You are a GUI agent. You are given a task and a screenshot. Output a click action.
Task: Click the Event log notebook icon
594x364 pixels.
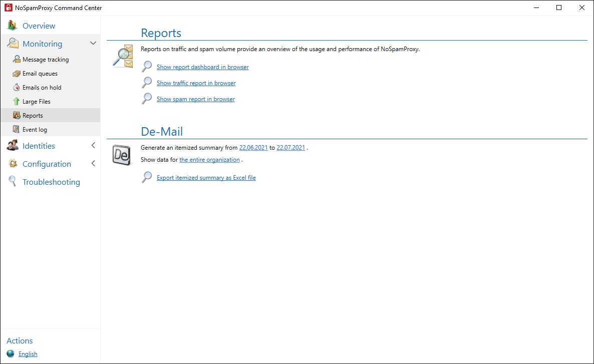(16, 129)
